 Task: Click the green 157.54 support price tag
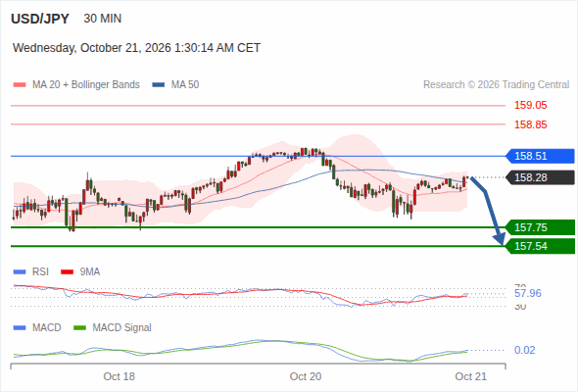click(x=540, y=246)
